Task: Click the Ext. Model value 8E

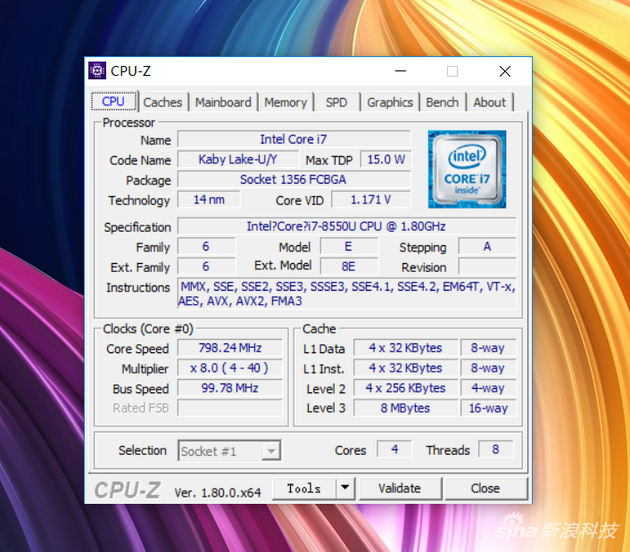Action: (348, 266)
